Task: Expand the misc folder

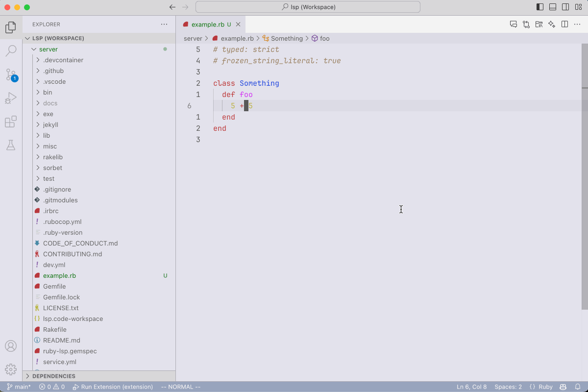Action: 99,146
